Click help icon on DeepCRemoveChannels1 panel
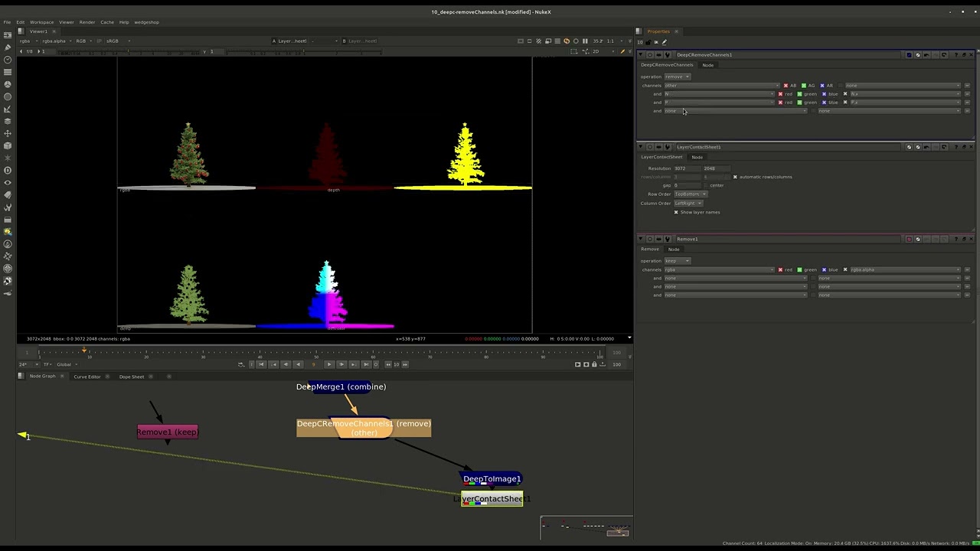The image size is (980, 551). (x=955, y=55)
